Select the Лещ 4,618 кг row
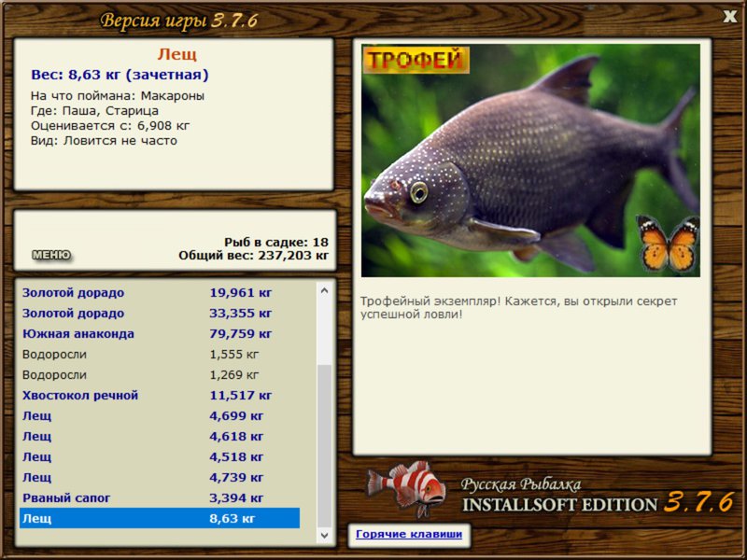747x560 pixels. pos(160,436)
